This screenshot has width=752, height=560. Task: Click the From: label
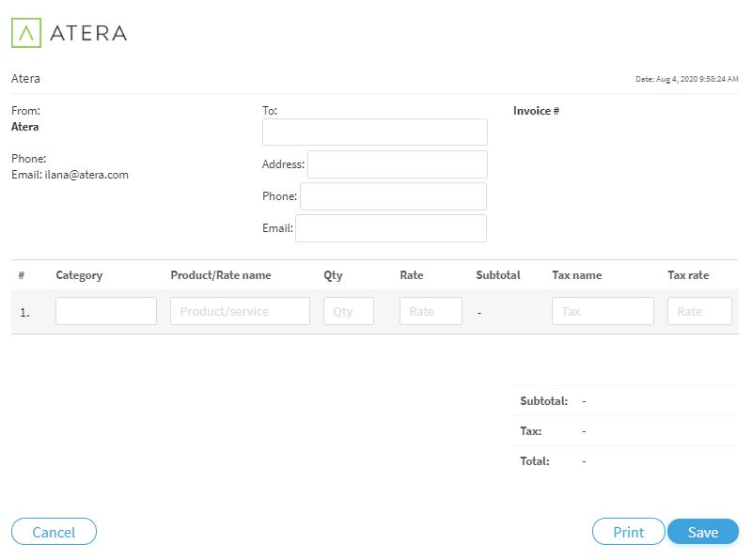pos(25,111)
